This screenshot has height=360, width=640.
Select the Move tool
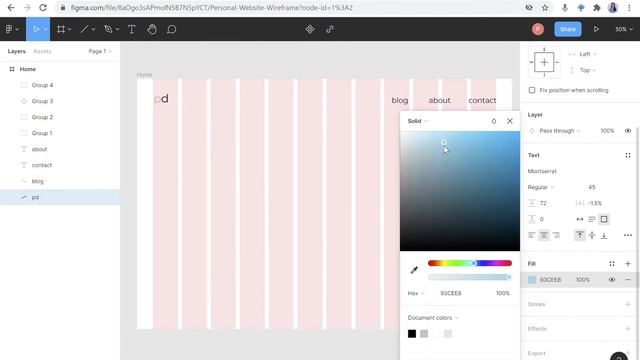pyautogui.click(x=36, y=29)
